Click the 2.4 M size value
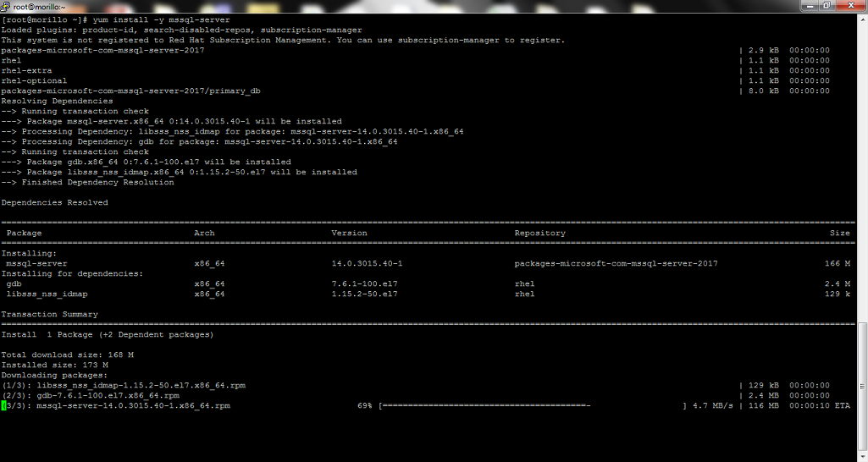This screenshot has height=462, width=868. [838, 283]
